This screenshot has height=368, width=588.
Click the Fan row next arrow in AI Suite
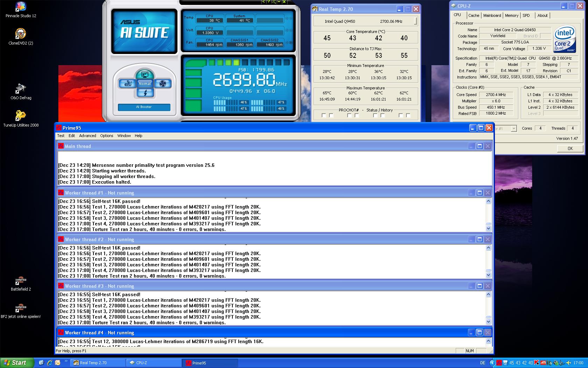coord(291,43)
